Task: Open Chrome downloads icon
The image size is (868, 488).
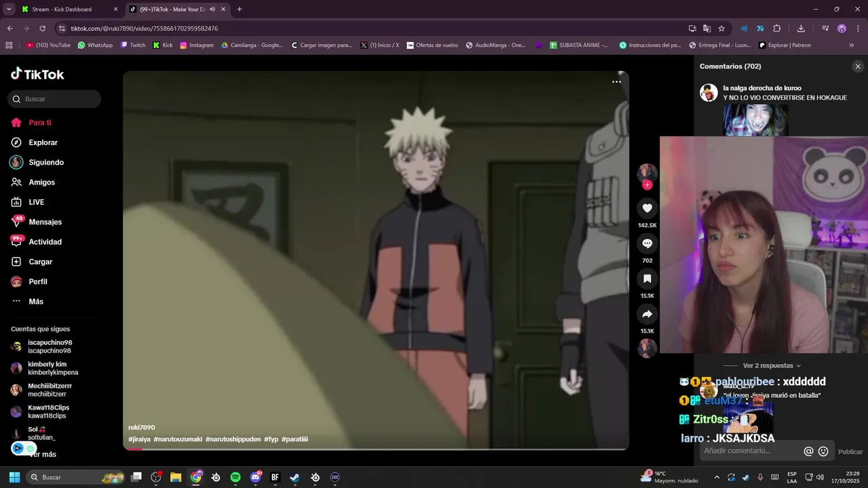Action: [801, 28]
